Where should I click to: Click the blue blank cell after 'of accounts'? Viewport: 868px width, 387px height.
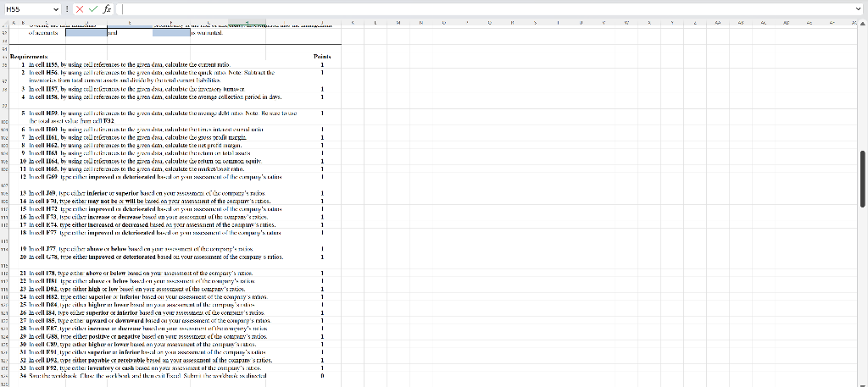[x=86, y=33]
